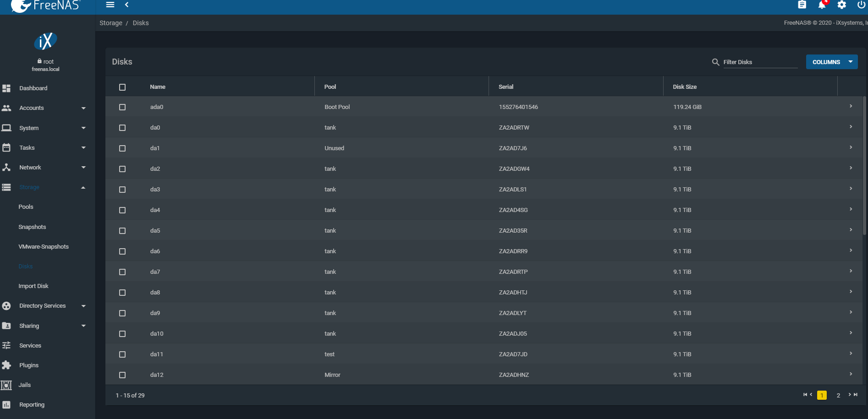Click the Filter Disks search field
868x419 pixels.
(x=760, y=62)
